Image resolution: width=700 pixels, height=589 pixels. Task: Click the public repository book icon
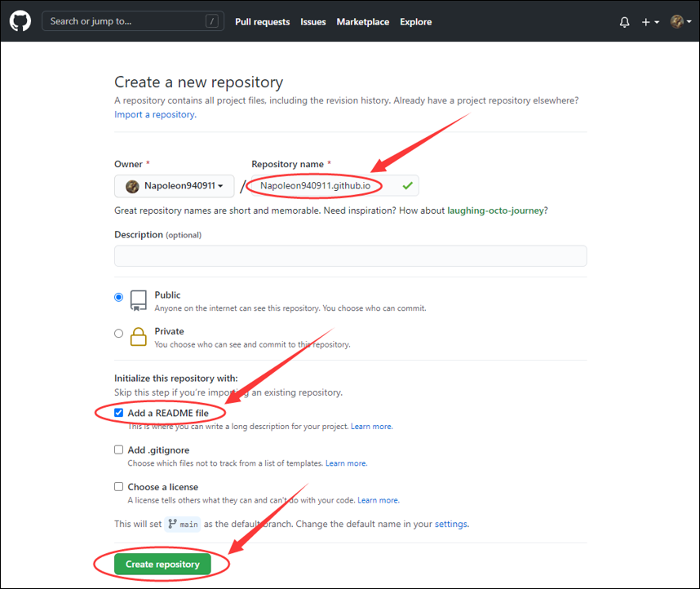[x=139, y=299]
